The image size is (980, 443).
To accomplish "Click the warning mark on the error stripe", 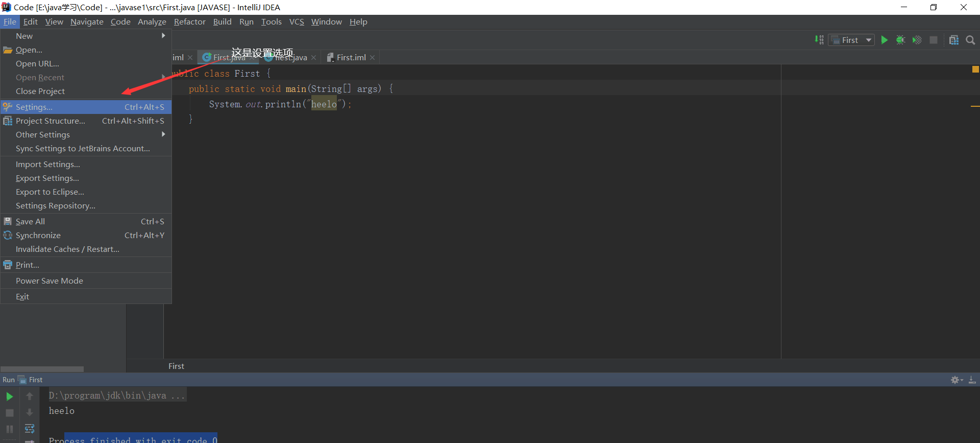I will click(975, 106).
